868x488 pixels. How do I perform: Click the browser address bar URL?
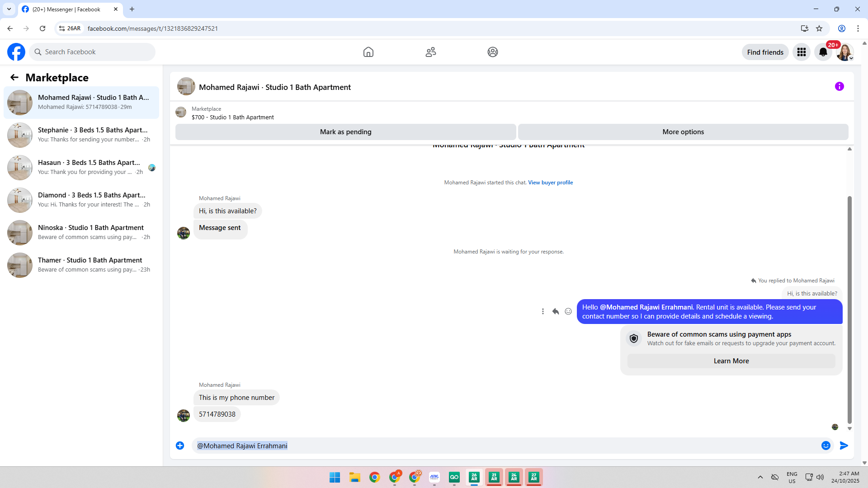click(153, 28)
